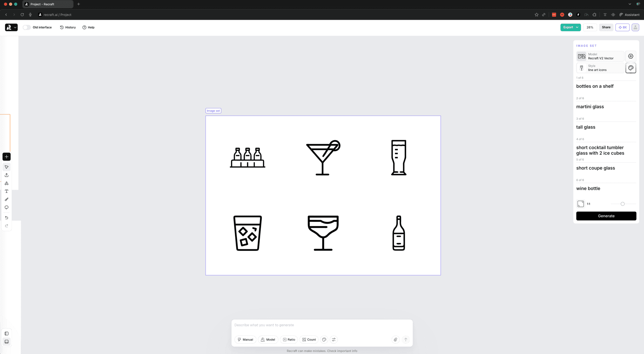Open the color palette icon beside Style
This screenshot has height=354, width=644.
pos(631,68)
